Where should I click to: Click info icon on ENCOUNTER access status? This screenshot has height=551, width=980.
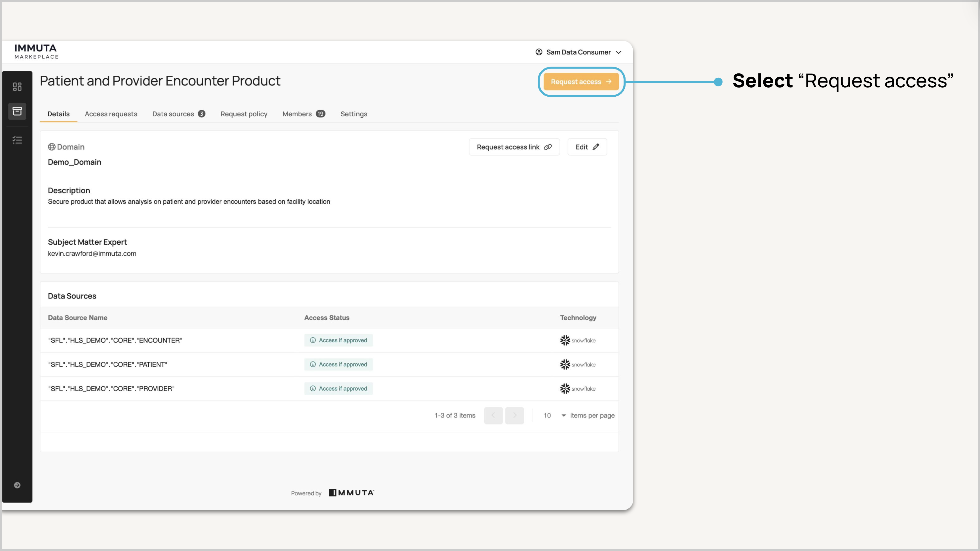coord(313,340)
